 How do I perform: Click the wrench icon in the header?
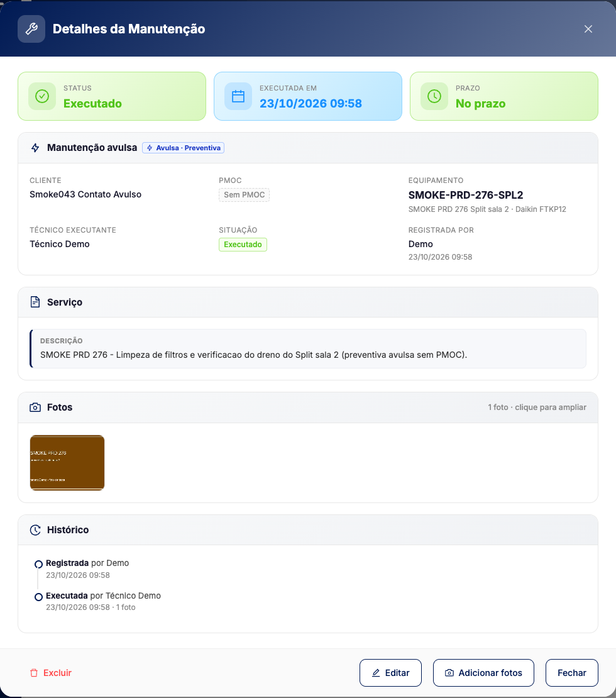(x=31, y=29)
